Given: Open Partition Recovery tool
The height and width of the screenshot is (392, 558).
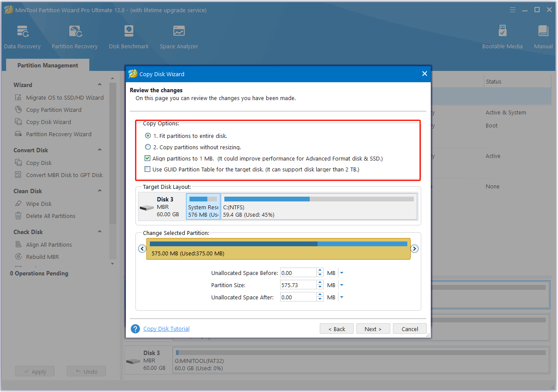Looking at the screenshot, I should pyautogui.click(x=74, y=37).
